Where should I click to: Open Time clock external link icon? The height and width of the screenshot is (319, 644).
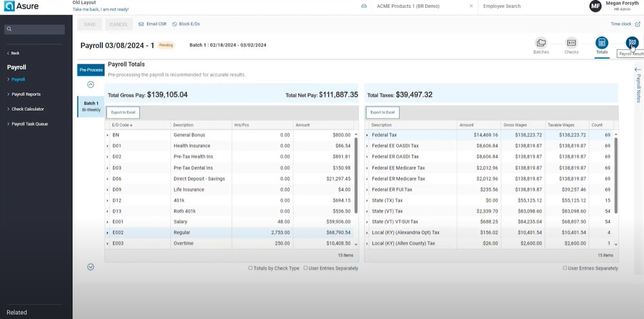coord(637,24)
